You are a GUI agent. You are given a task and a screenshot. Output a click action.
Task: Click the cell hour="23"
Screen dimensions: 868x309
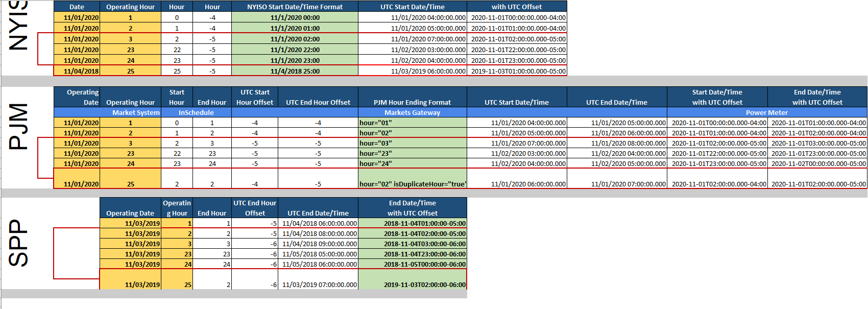(413, 153)
